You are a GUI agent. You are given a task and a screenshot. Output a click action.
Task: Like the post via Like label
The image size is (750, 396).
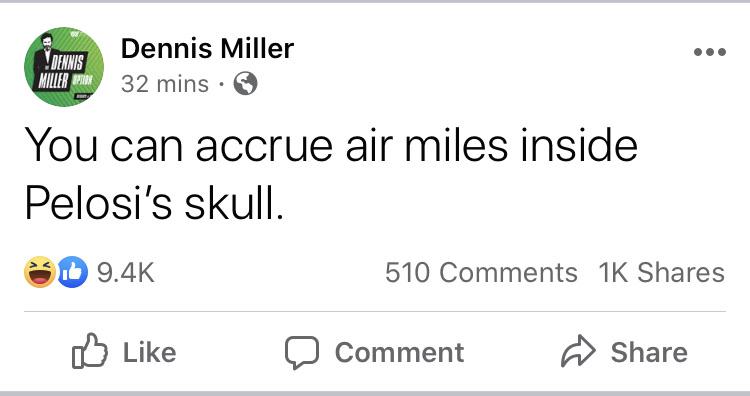(150, 352)
